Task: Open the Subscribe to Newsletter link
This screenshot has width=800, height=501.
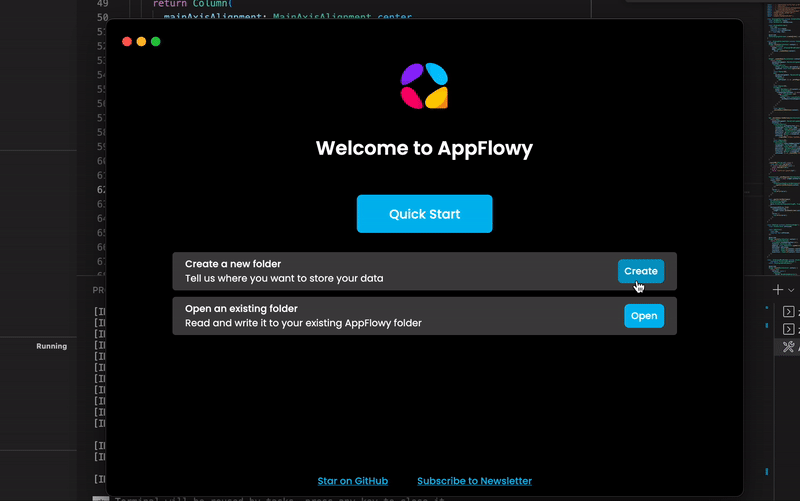Action: (x=474, y=481)
